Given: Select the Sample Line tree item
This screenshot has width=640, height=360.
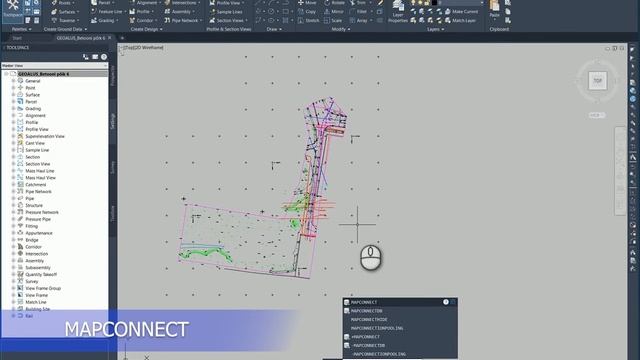Looking at the screenshot, I should pos(37,150).
